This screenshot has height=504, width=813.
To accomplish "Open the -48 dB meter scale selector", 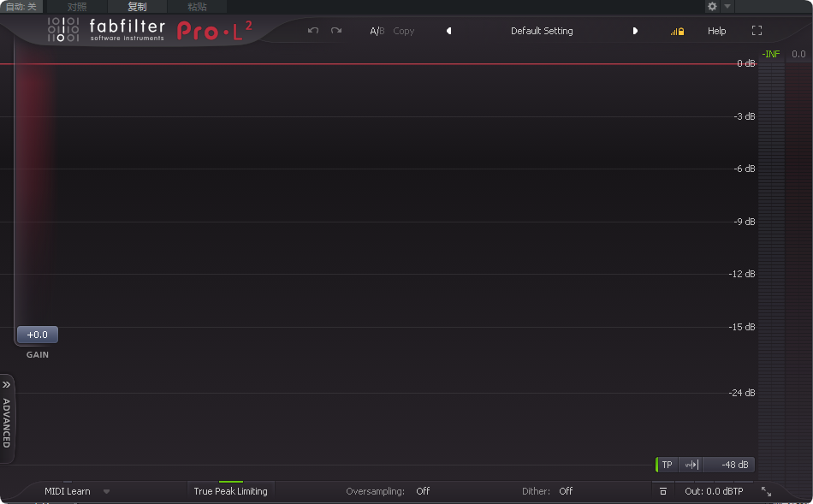I will (729, 465).
